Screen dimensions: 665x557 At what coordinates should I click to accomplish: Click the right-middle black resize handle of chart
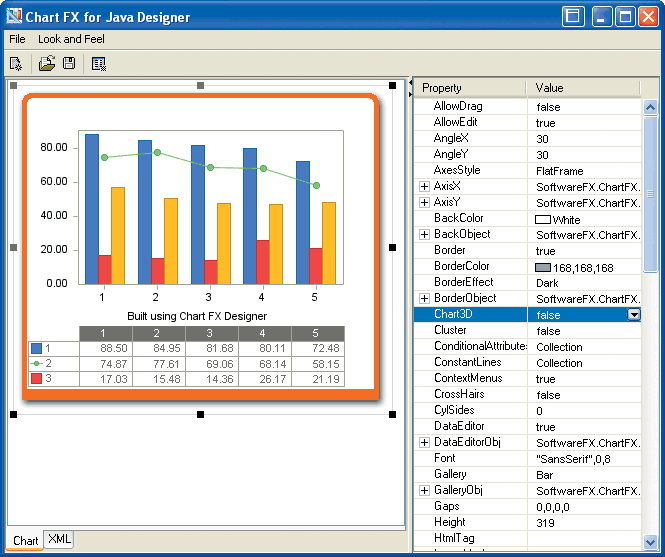pyautogui.click(x=393, y=247)
